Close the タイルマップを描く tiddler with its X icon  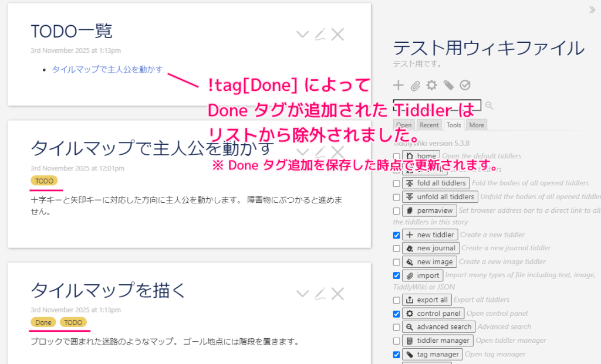[337, 293]
